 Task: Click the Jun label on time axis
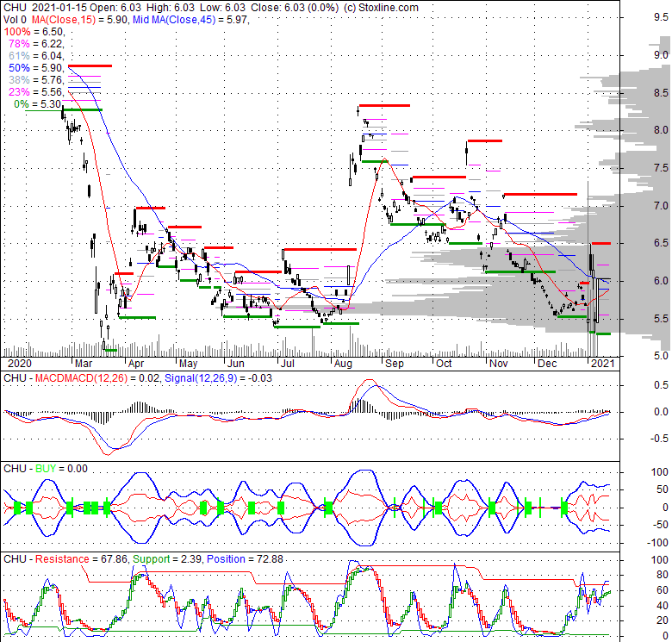point(236,364)
